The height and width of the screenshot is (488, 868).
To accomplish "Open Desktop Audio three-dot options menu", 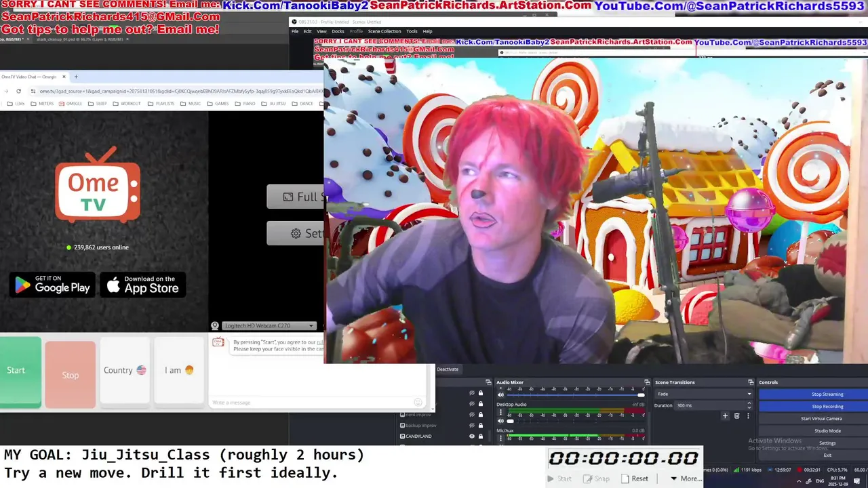I will [501, 412].
